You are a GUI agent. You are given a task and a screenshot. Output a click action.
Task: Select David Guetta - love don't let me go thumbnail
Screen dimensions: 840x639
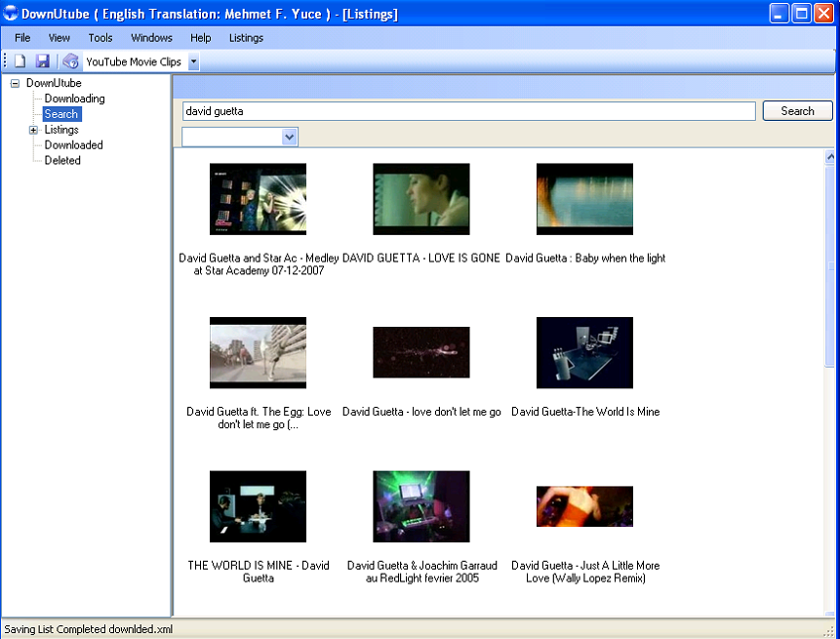(421, 352)
